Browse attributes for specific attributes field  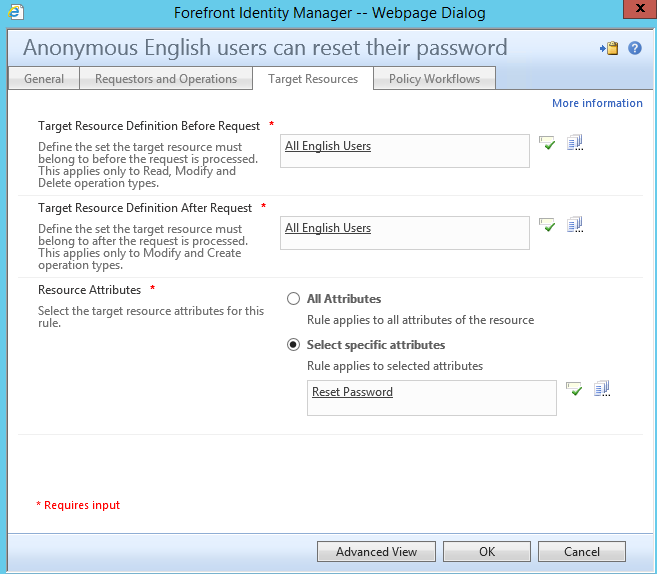[x=602, y=389]
